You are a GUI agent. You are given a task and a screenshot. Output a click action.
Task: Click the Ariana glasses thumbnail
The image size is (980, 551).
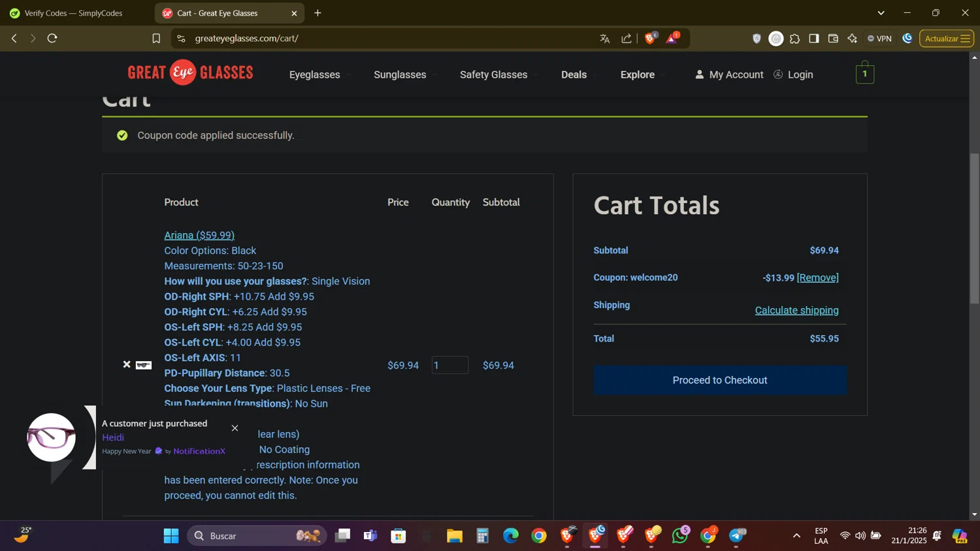[x=144, y=365]
